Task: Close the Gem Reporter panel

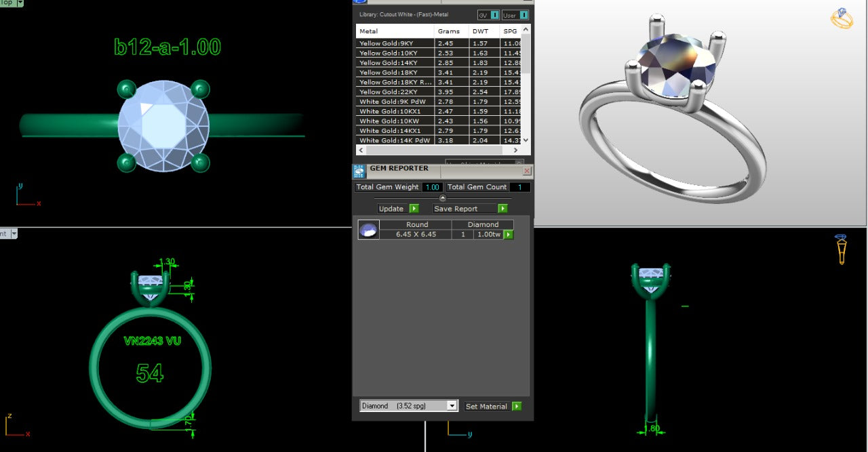Action: click(527, 171)
